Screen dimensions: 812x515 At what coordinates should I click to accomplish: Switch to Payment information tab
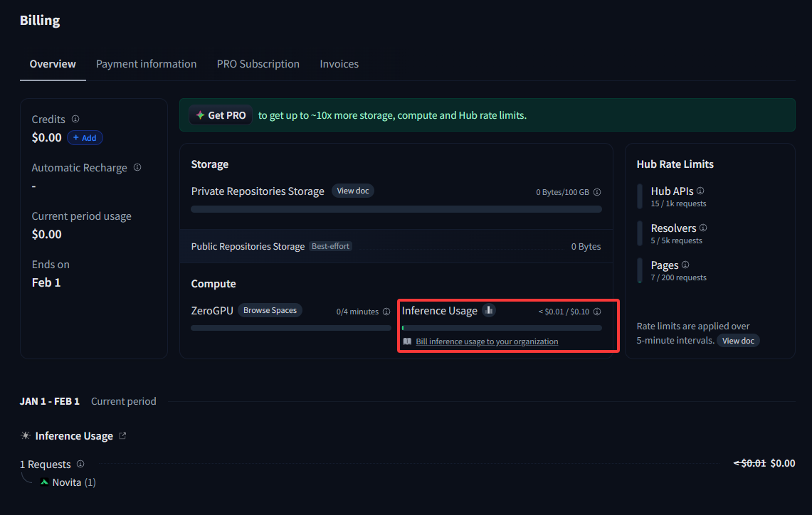point(146,64)
